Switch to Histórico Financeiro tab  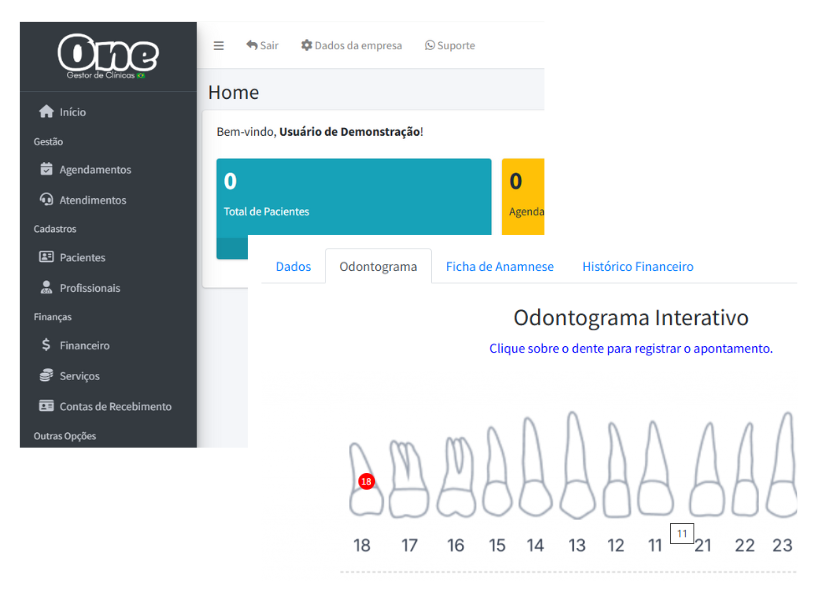[x=637, y=267]
